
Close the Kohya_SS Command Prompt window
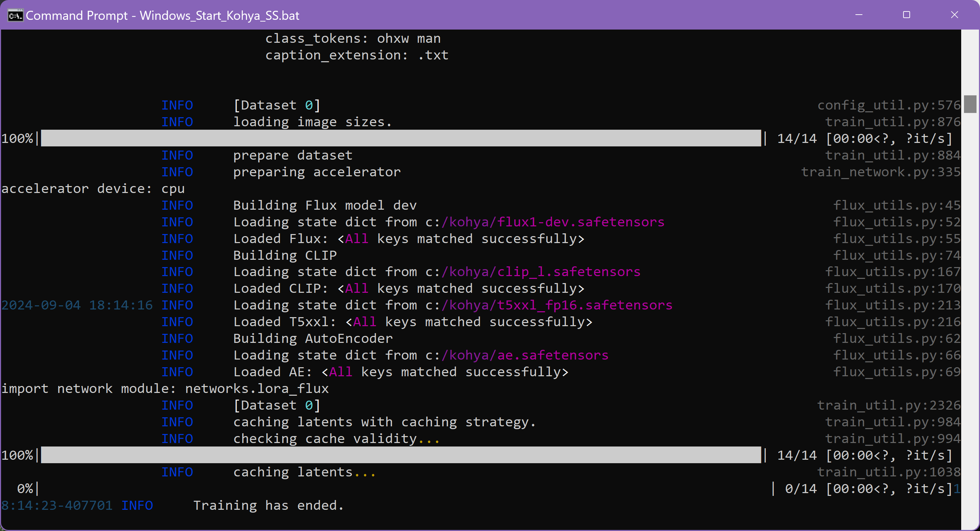pos(954,15)
